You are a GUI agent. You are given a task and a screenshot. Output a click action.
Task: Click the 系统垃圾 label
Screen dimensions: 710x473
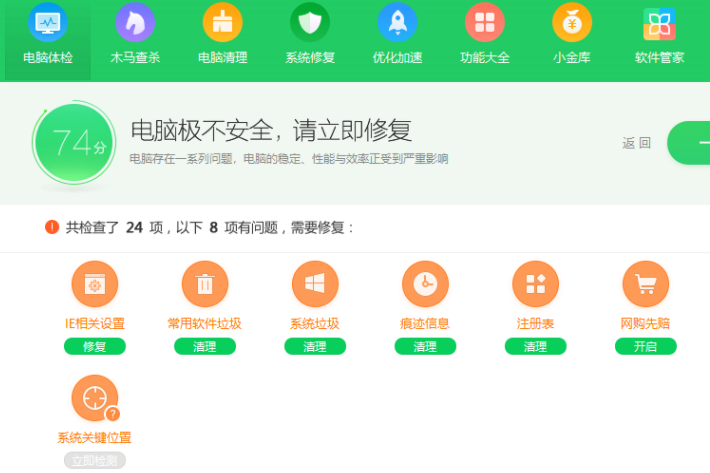[315, 323]
